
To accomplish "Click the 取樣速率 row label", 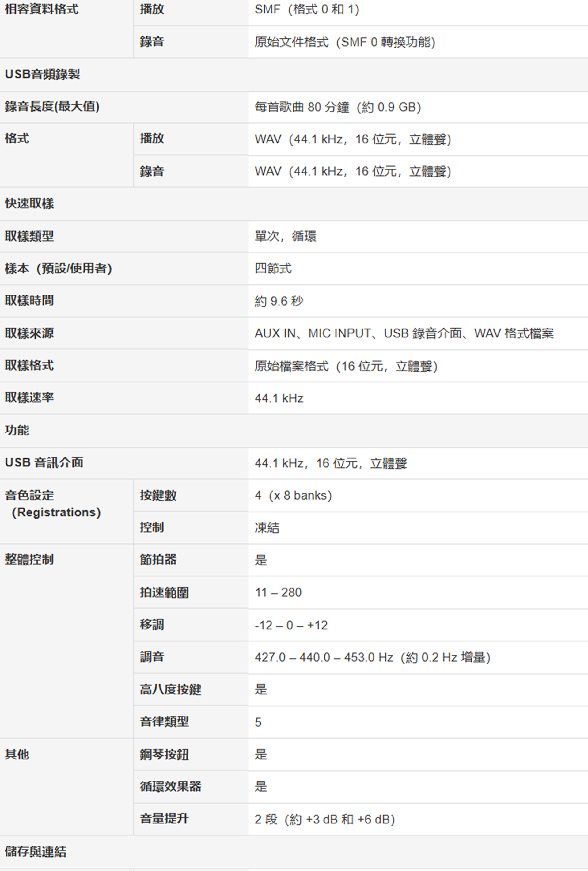I will coord(29,397).
